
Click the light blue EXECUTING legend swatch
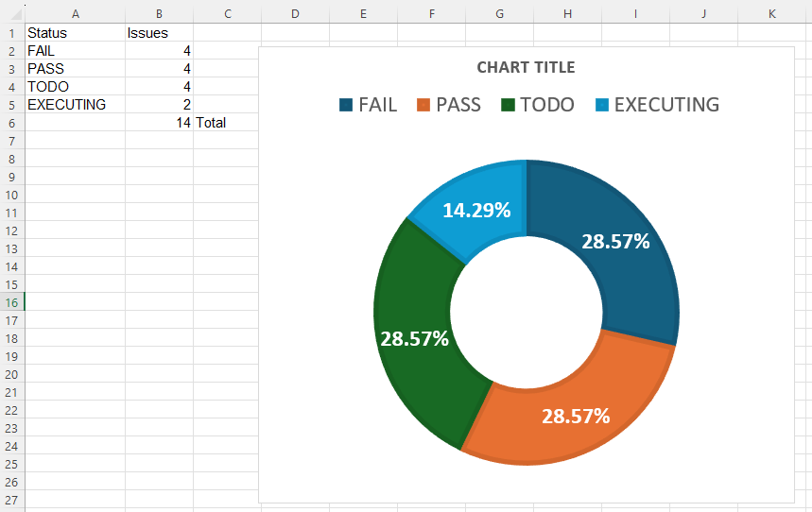tap(602, 105)
